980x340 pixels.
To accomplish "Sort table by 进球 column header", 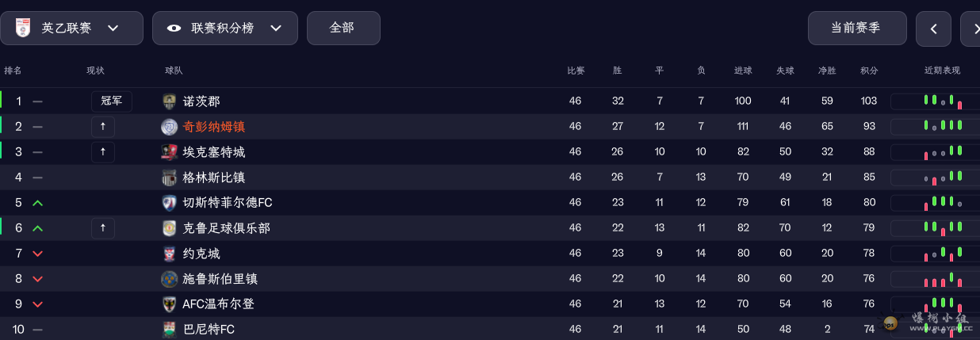I will tap(743, 71).
